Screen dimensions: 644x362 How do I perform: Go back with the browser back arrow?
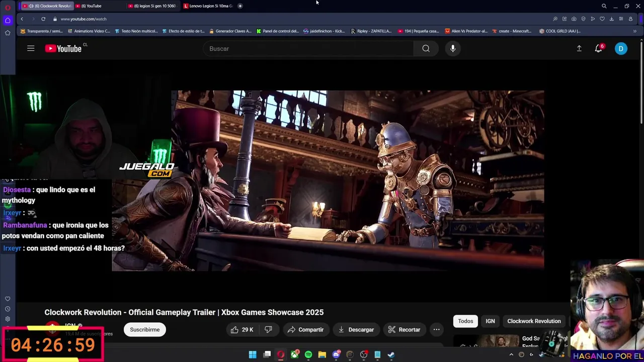click(x=22, y=19)
